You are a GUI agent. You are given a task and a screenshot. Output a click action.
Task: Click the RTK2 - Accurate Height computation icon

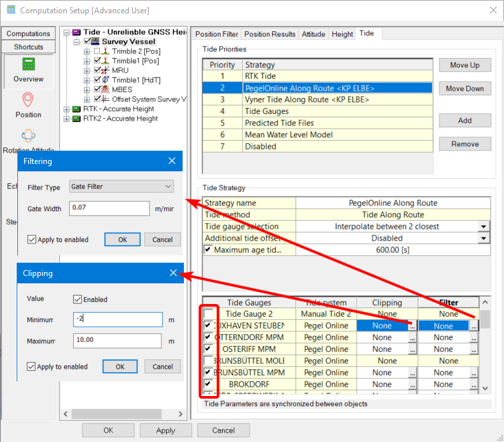pos(76,119)
